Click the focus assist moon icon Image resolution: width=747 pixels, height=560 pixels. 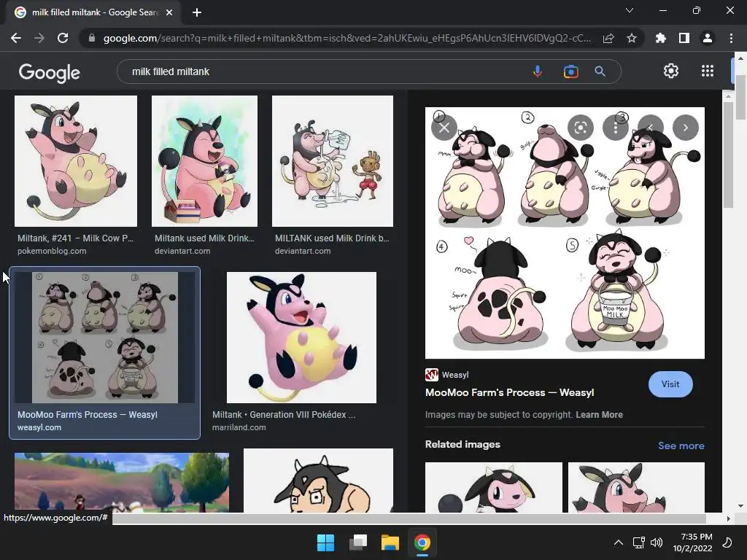(x=727, y=542)
